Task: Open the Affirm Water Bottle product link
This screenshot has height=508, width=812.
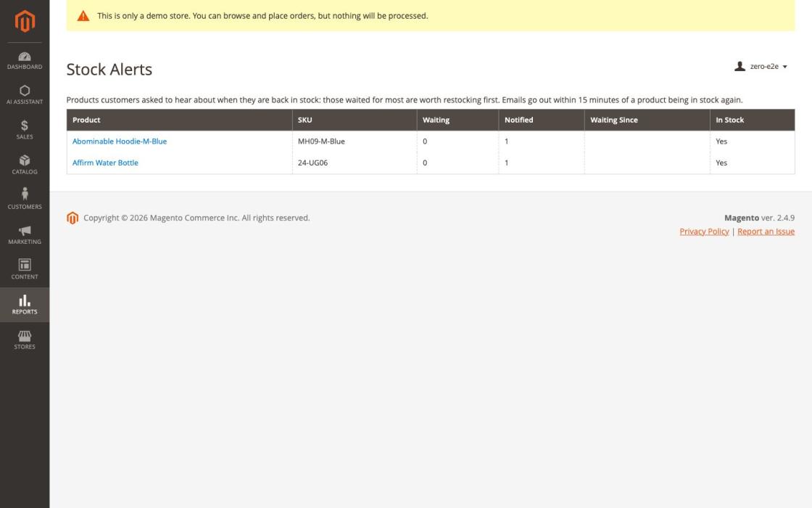Action: tap(105, 163)
